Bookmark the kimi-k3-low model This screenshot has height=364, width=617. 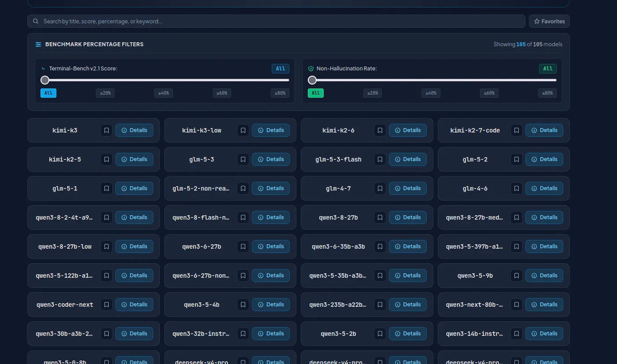(243, 130)
